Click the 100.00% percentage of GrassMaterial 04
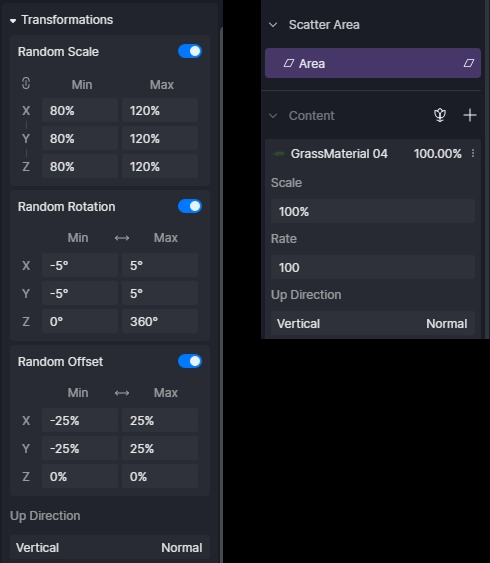Viewport: 490px width, 563px height. 438,154
